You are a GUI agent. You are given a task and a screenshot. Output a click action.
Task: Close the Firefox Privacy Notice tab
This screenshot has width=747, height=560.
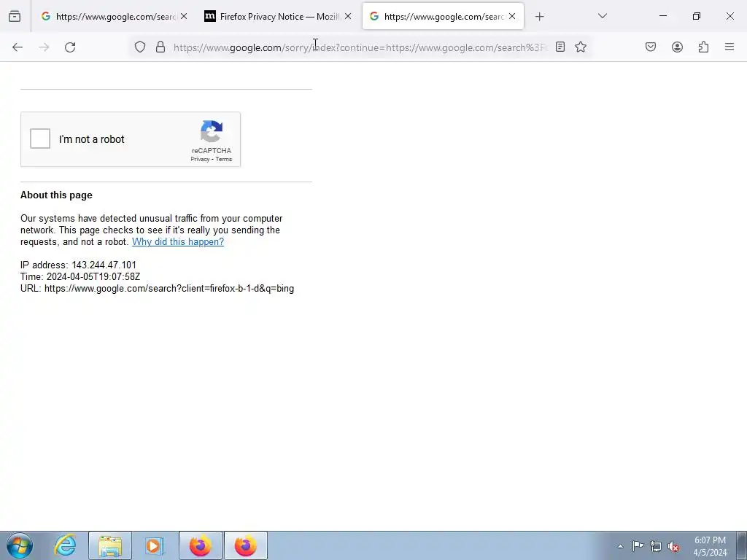tap(348, 16)
